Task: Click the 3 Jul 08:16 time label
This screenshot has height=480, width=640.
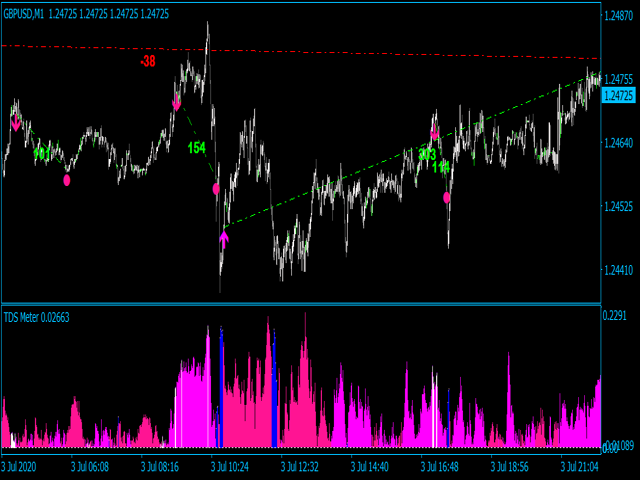Action: [160, 467]
